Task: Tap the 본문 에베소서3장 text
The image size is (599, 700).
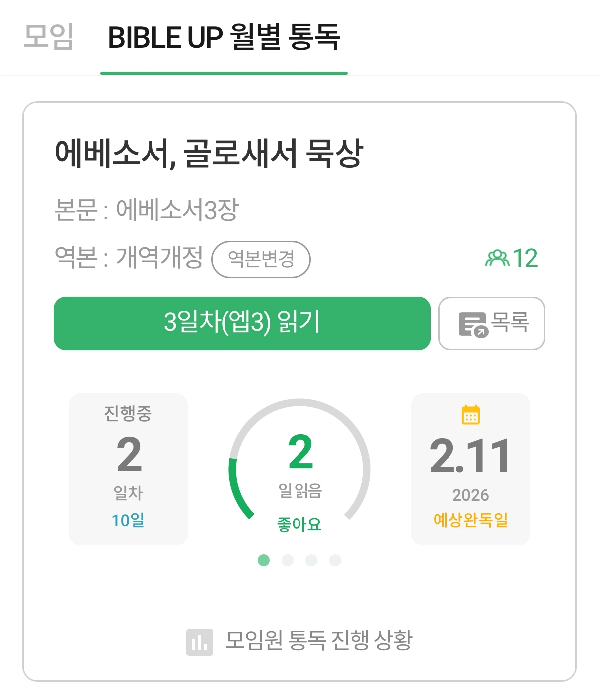Action: (147, 210)
